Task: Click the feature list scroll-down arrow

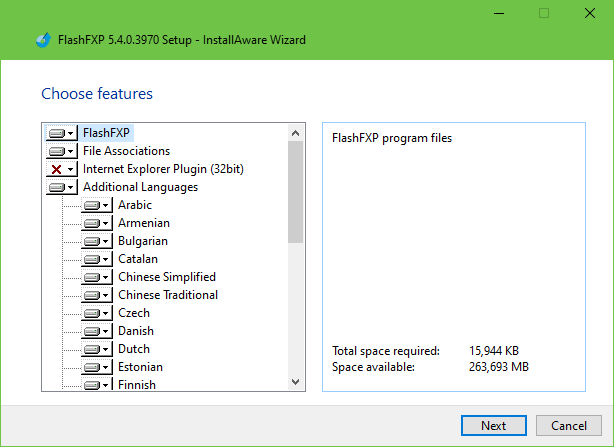Action: click(296, 382)
